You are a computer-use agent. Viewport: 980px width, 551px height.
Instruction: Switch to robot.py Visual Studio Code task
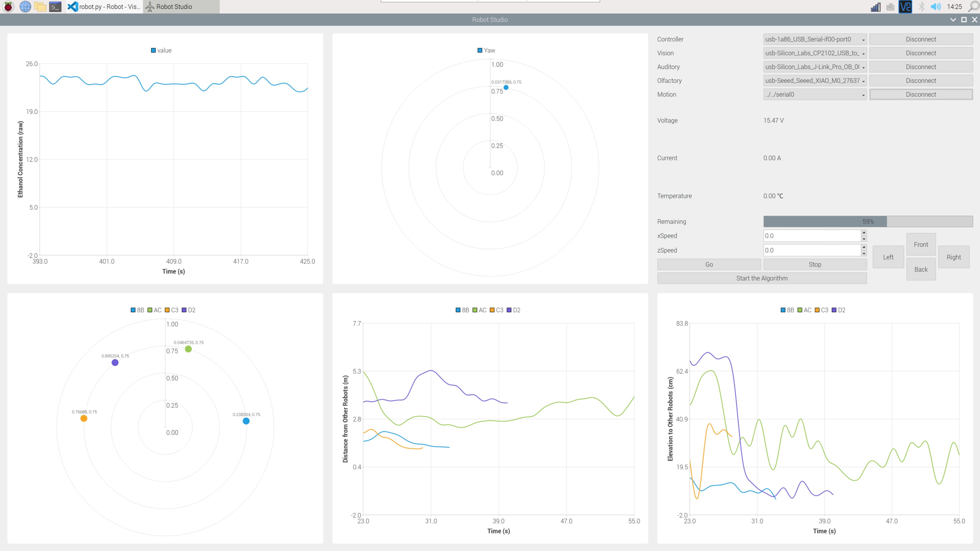104,6
